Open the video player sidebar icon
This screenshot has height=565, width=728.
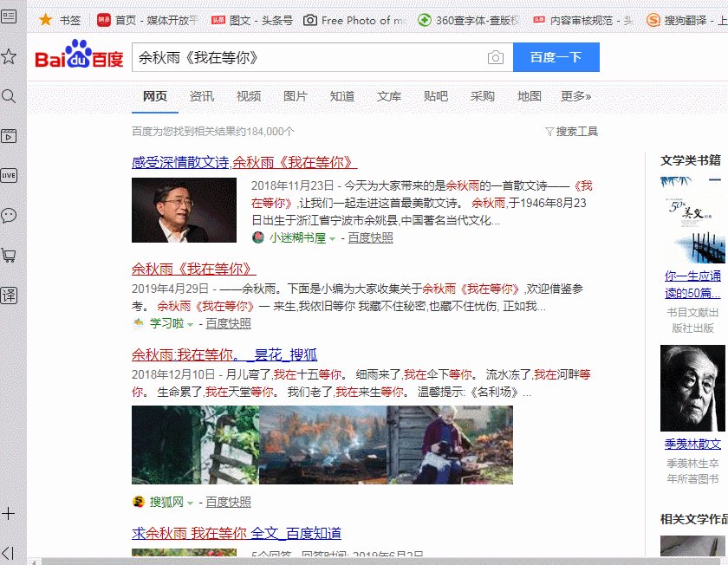pos(9,136)
